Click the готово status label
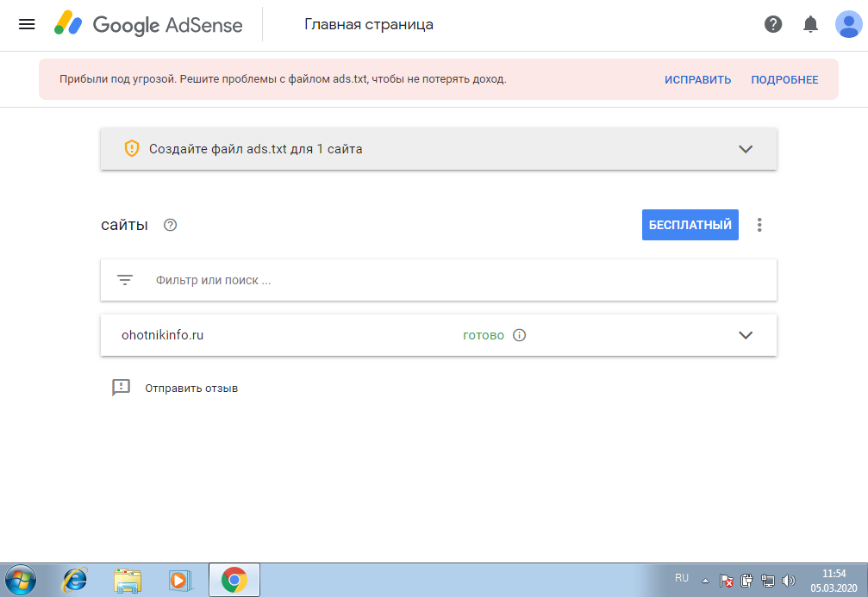868x597 pixels. tap(484, 335)
